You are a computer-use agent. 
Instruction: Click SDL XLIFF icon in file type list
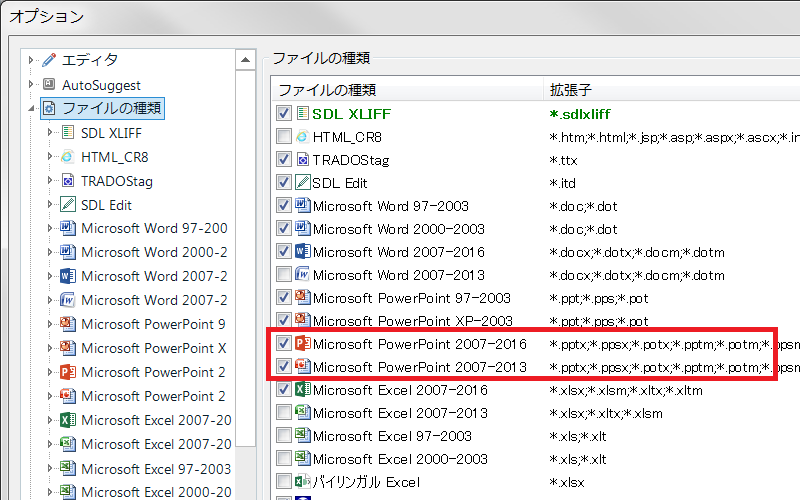[x=303, y=113]
